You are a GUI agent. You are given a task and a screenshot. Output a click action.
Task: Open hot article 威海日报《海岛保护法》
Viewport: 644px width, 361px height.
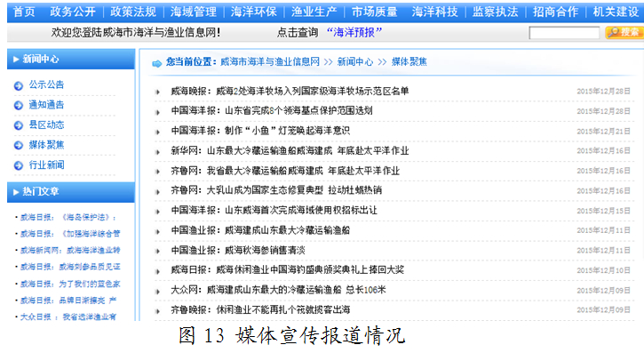click(69, 217)
